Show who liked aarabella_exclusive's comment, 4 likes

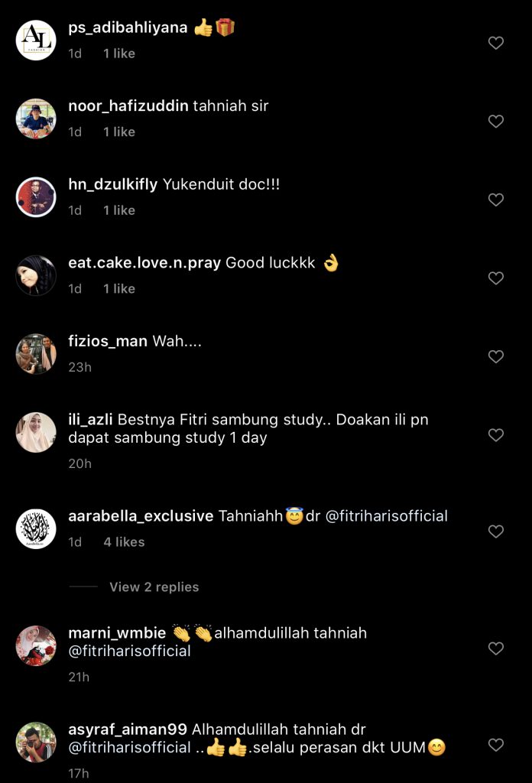(x=124, y=541)
